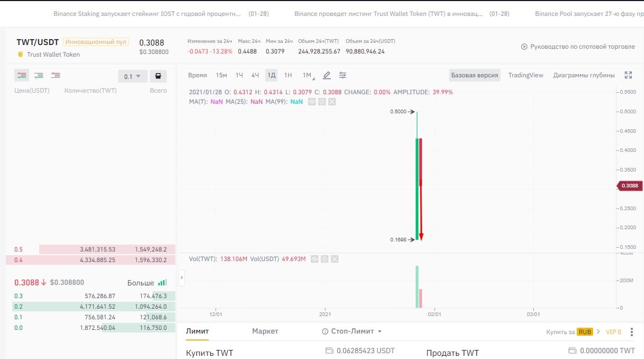Select sell order at price 0.5
Screen dimensions: 644x359
pyautogui.click(x=91, y=249)
